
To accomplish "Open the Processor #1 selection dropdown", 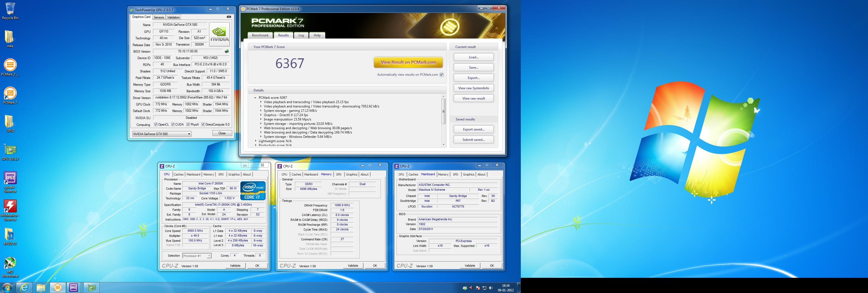I will (x=197, y=256).
